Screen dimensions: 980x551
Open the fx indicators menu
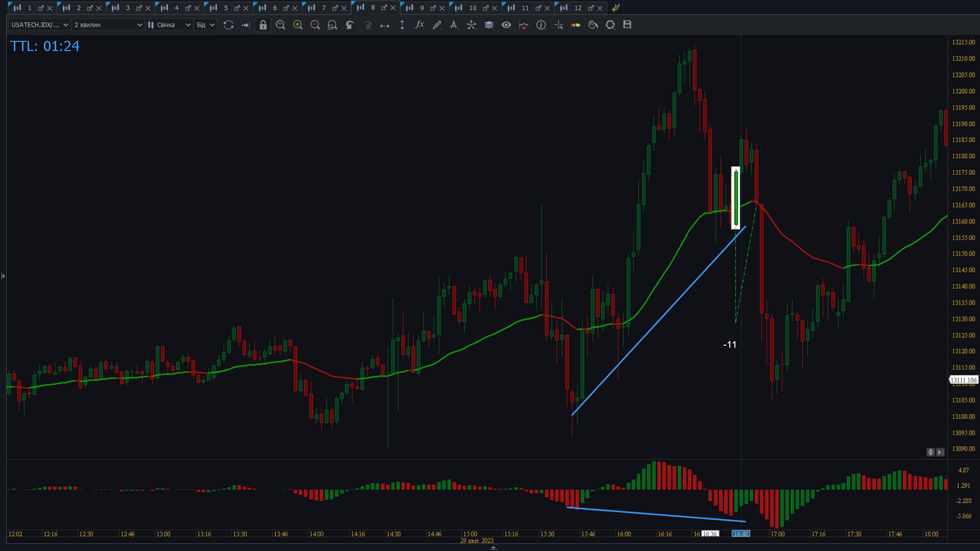click(x=419, y=25)
